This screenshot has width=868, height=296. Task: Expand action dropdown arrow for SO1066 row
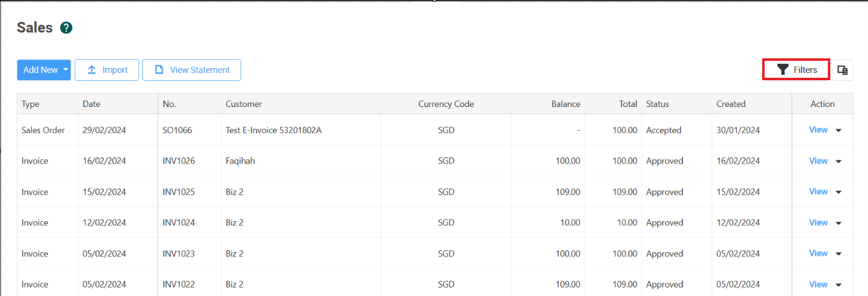pyautogui.click(x=839, y=130)
